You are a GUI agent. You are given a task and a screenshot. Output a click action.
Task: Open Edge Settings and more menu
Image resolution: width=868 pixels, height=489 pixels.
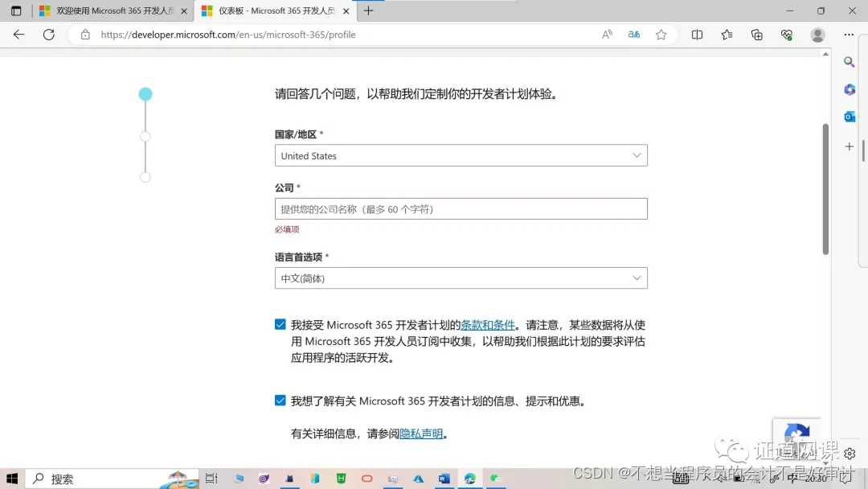click(x=849, y=35)
